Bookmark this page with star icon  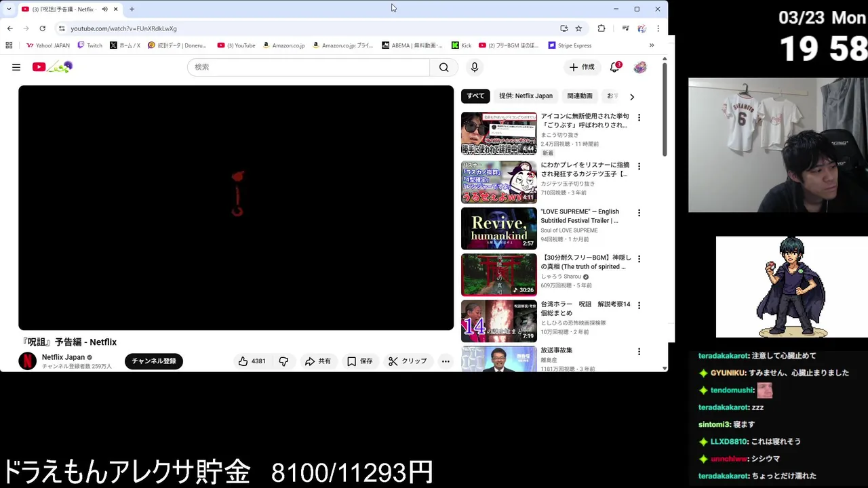click(578, 28)
